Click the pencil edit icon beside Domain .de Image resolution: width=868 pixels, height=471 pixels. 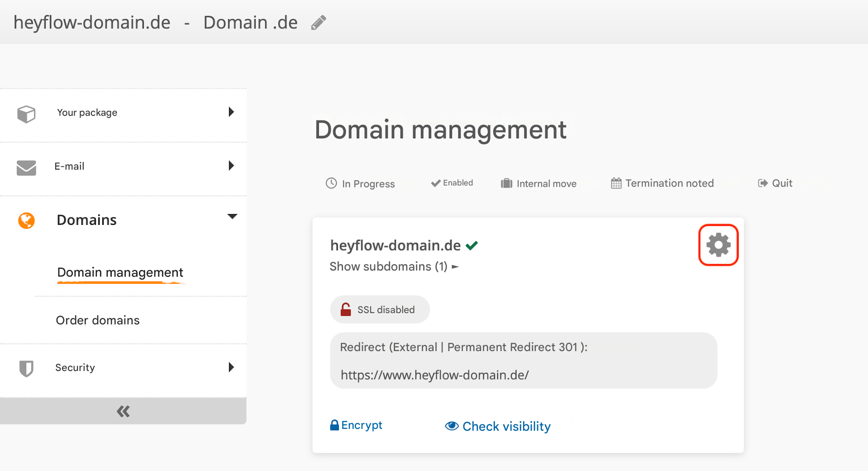click(319, 23)
